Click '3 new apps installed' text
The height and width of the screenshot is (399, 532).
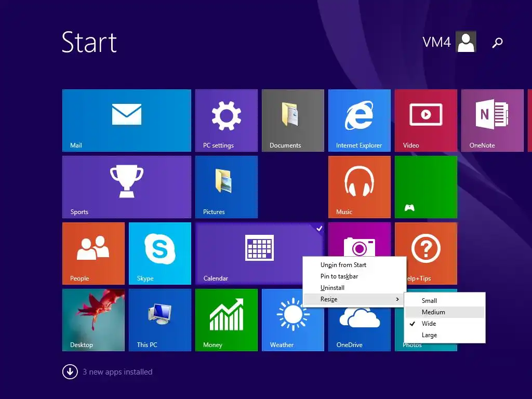pyautogui.click(x=118, y=372)
